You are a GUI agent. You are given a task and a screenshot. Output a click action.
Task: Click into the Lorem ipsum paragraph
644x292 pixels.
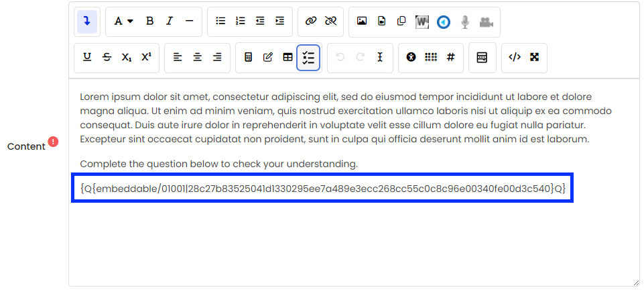pyautogui.click(x=346, y=118)
